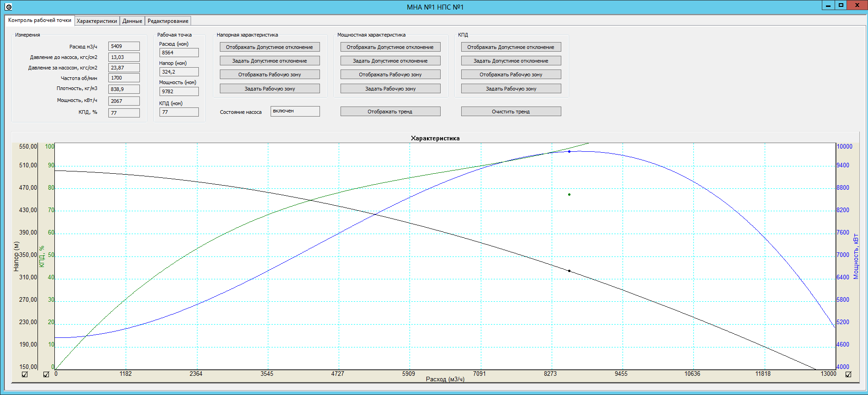The image size is (868, 395).
Task: Click the green КПД, % axis title
Action: (x=42, y=256)
